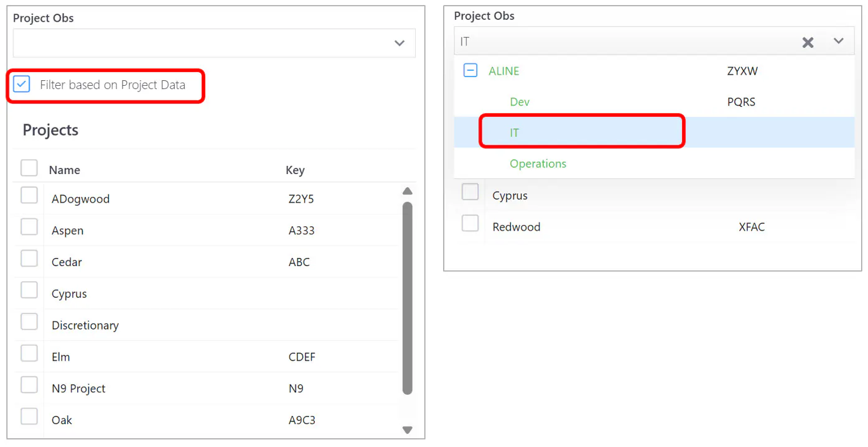Check the Discretionary project checkbox

point(29,322)
